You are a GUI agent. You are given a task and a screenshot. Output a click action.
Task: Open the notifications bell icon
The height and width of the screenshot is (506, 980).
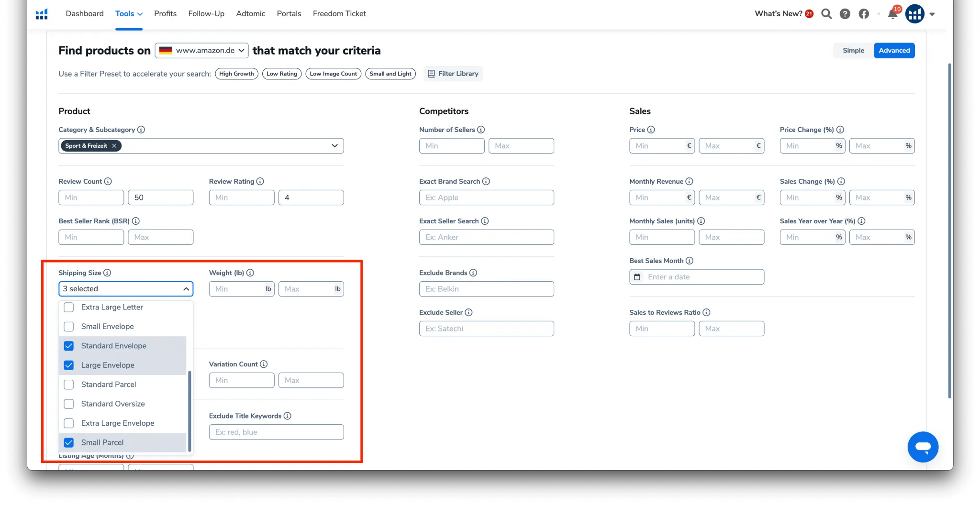[892, 14]
